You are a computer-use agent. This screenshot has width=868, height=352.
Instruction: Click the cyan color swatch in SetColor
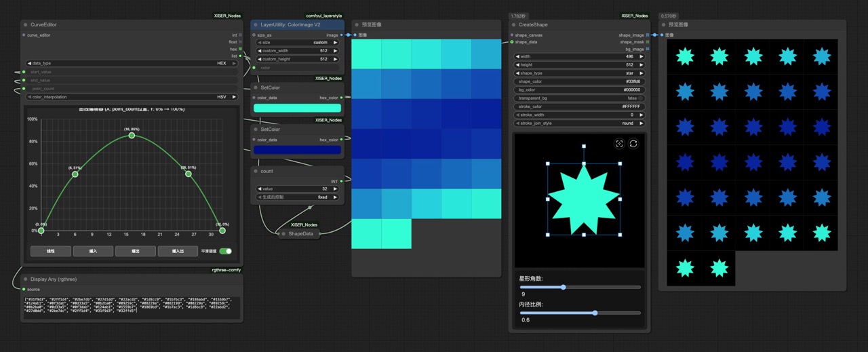297,108
